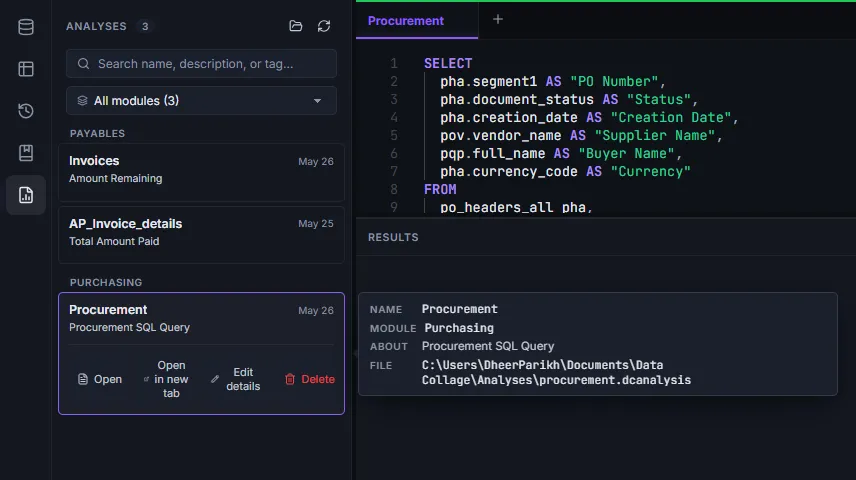Focus the search name, description, or tag field
This screenshot has height=480, width=856.
tap(201, 64)
